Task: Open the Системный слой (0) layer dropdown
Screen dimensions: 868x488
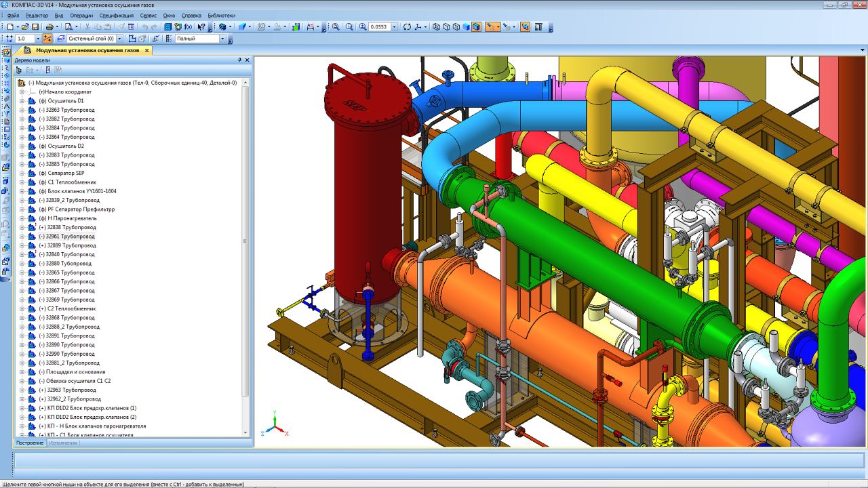Action: point(119,39)
